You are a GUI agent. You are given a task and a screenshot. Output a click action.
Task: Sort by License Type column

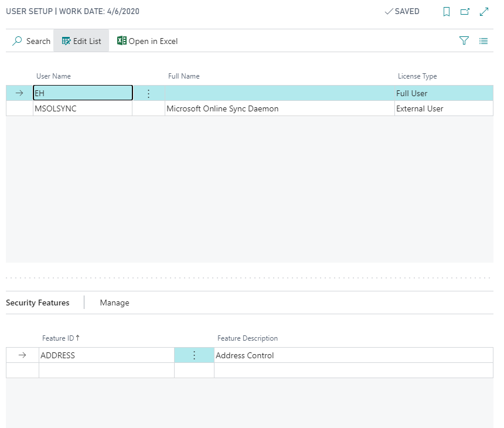(417, 76)
